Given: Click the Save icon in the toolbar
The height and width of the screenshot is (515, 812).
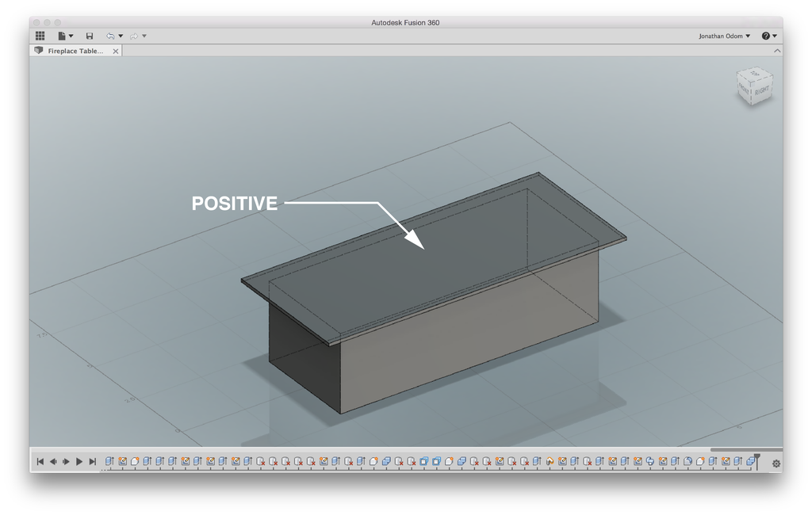Looking at the screenshot, I should click(x=90, y=36).
